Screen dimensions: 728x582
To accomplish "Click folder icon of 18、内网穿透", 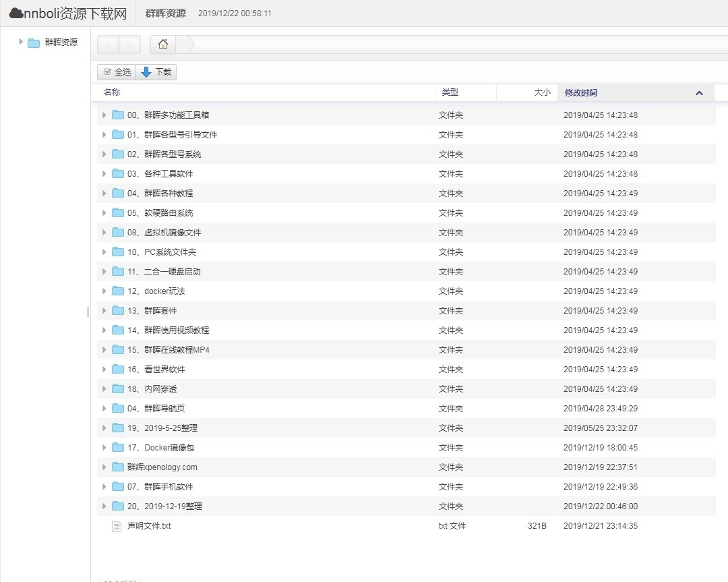I will coord(118,388).
